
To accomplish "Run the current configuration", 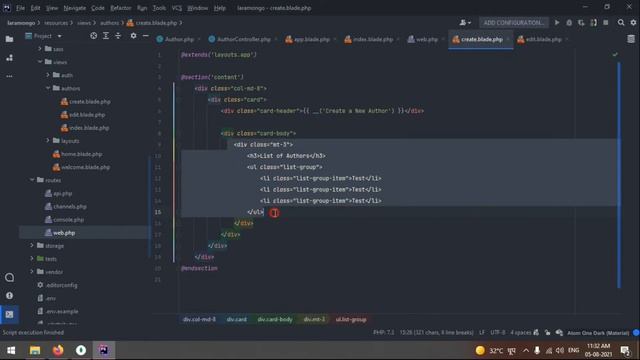I will pyautogui.click(x=557, y=23).
